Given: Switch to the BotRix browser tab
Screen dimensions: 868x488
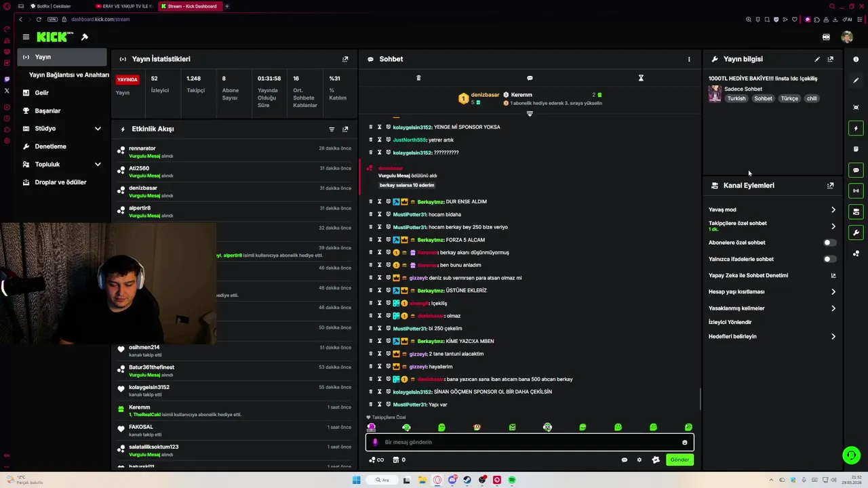Looking at the screenshot, I should [x=54, y=6].
